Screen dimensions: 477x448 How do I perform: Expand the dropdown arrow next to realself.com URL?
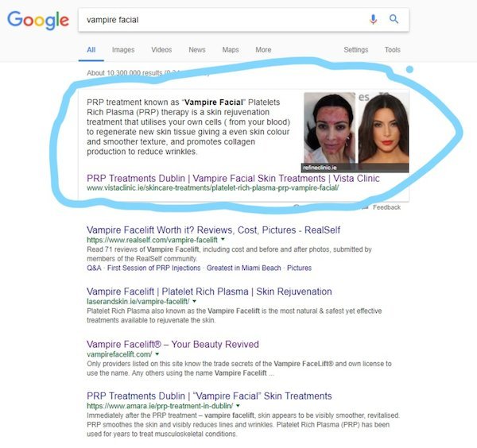coord(223,240)
